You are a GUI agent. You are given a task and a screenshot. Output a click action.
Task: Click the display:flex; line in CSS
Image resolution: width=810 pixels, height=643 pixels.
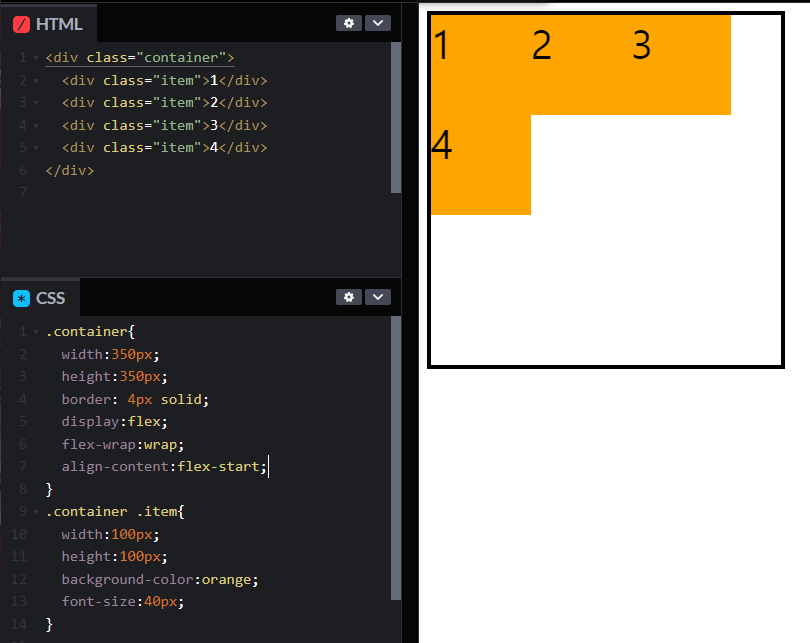click(x=115, y=422)
